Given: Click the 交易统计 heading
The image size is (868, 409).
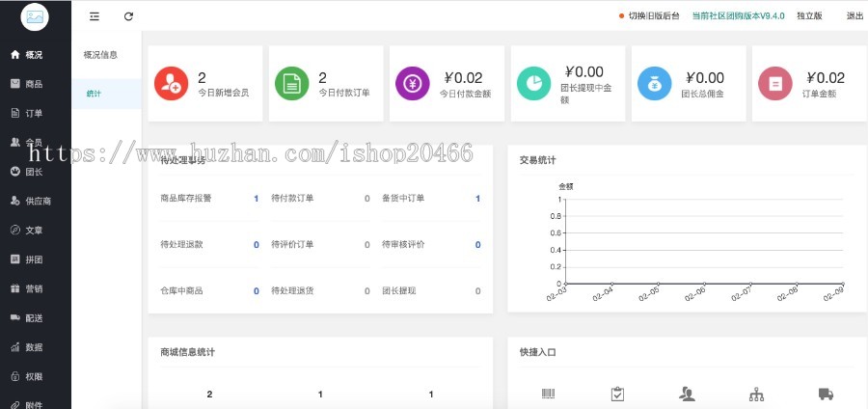Looking at the screenshot, I should pyautogui.click(x=537, y=160).
